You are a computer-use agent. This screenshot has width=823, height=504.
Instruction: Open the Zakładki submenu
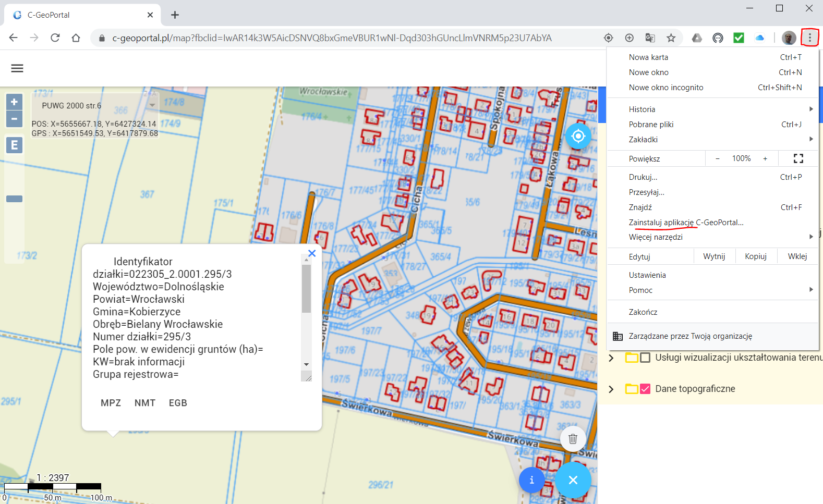tap(713, 140)
